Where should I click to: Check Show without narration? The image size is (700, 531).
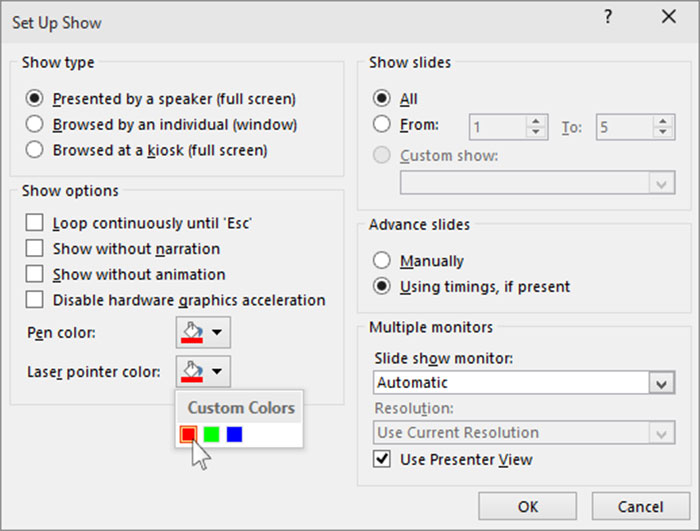pos(35,249)
